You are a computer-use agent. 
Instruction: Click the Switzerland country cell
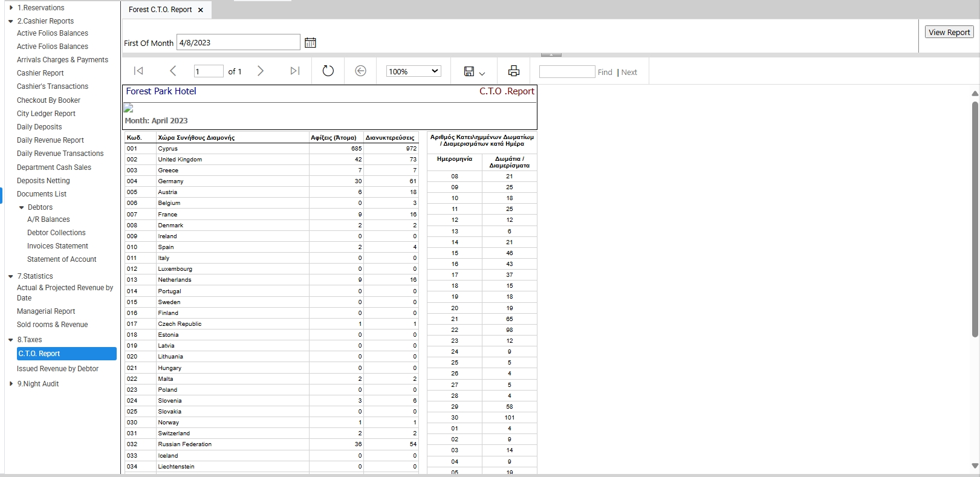click(232, 433)
